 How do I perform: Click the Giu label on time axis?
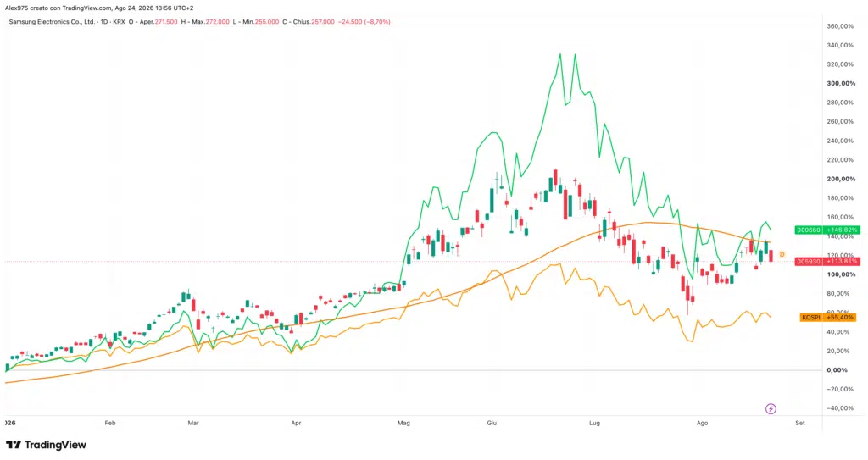pos(492,423)
